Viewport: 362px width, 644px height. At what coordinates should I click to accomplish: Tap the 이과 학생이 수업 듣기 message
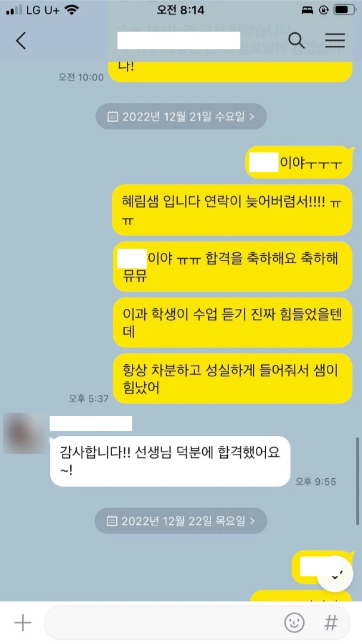(x=232, y=323)
